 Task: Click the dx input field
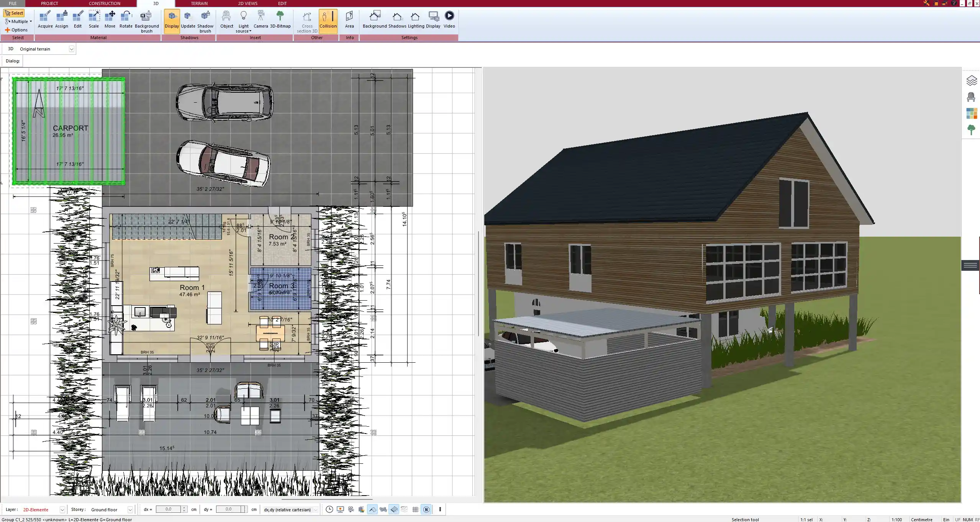(169, 509)
